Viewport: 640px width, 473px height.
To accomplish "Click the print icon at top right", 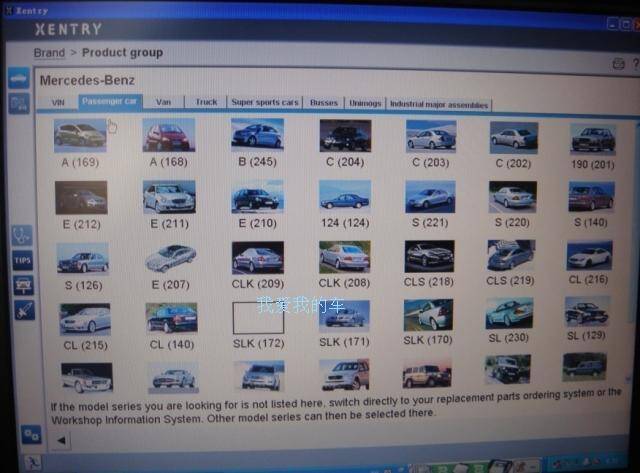I will (x=618, y=64).
